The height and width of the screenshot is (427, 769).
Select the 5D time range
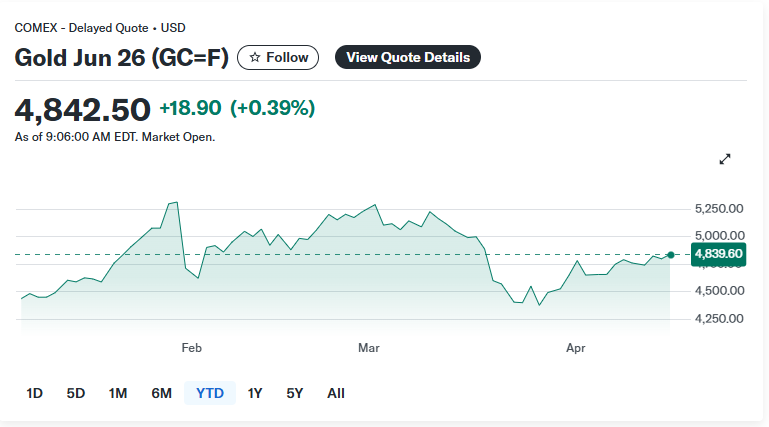pyautogui.click(x=76, y=393)
